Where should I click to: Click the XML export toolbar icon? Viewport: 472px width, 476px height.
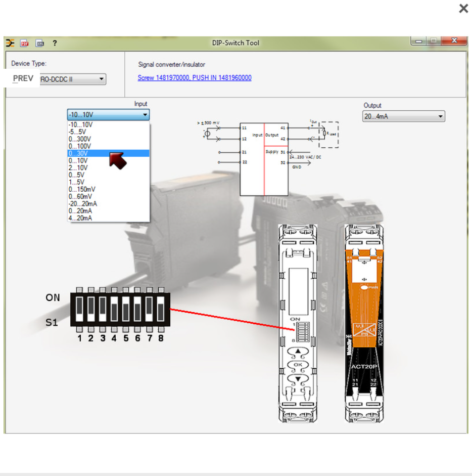pos(40,43)
